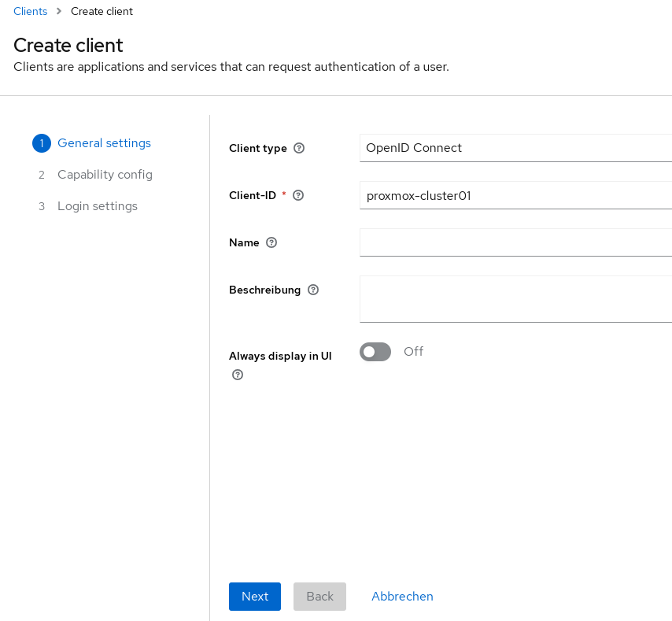Navigate to Clients breadcrumb link
The height and width of the screenshot is (621, 672).
tap(31, 11)
